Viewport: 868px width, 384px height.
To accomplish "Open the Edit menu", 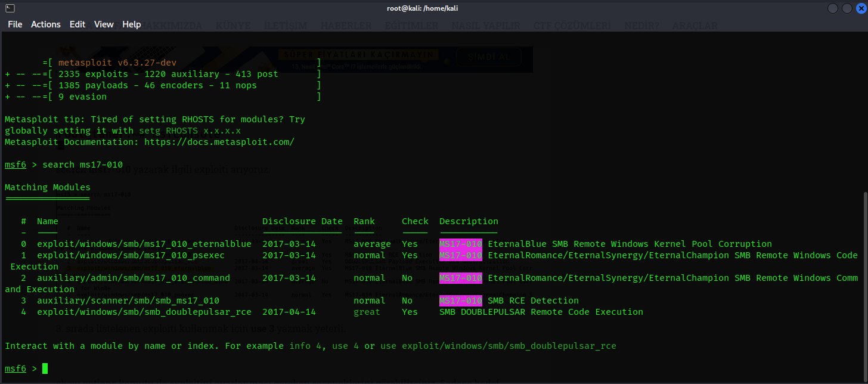I will [77, 24].
